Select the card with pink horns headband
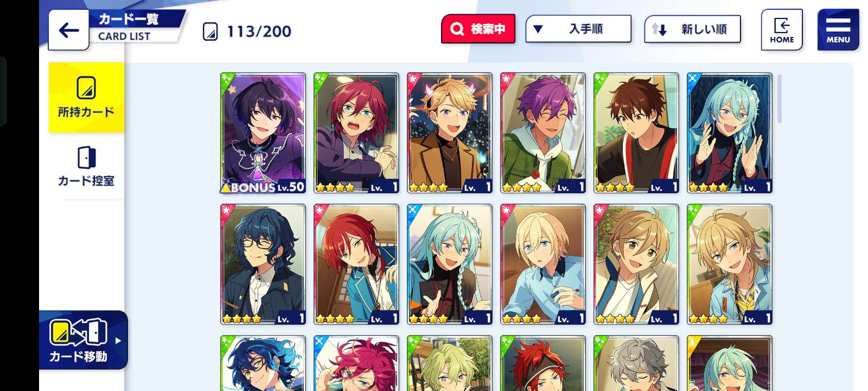The height and width of the screenshot is (391, 868). coord(450,133)
